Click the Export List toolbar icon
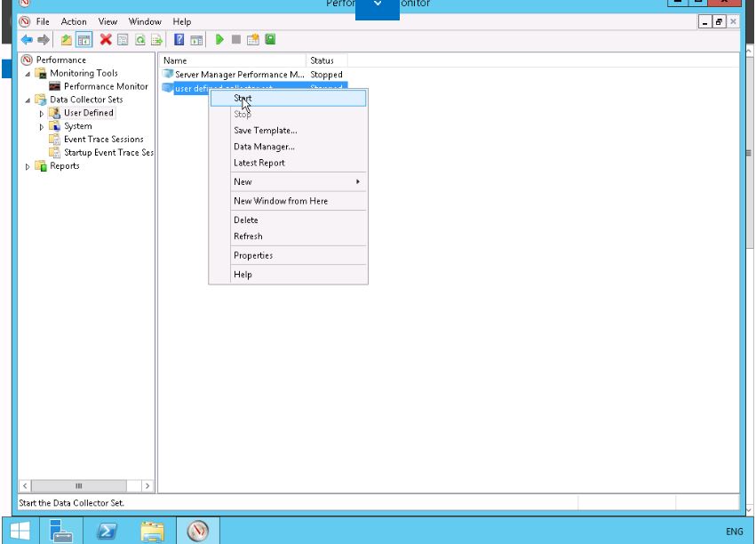Image resolution: width=756 pixels, height=544 pixels. pos(157,39)
